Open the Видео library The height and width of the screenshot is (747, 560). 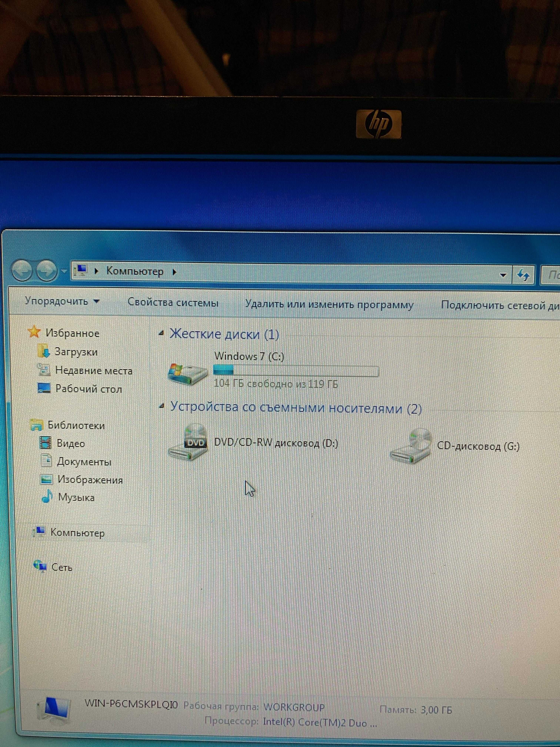tap(71, 443)
